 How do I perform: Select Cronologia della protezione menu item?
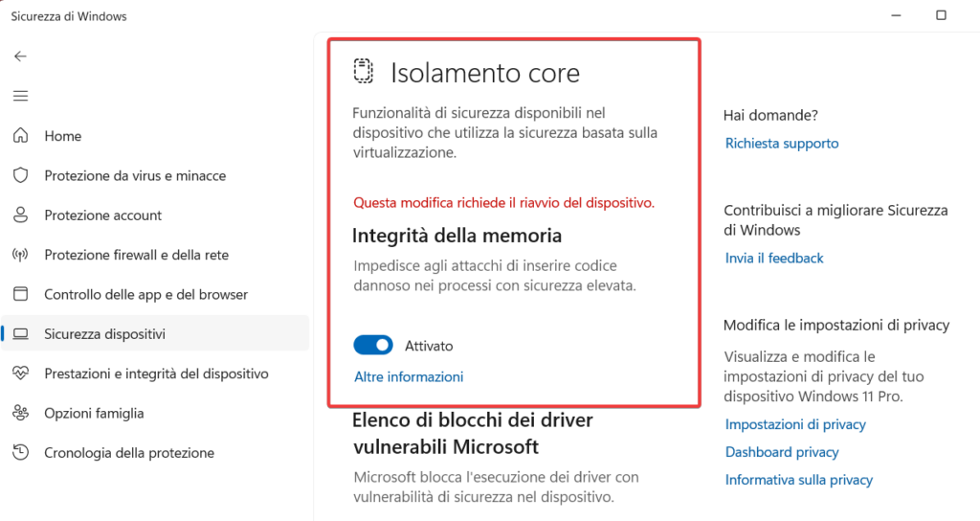pyautogui.click(x=129, y=453)
